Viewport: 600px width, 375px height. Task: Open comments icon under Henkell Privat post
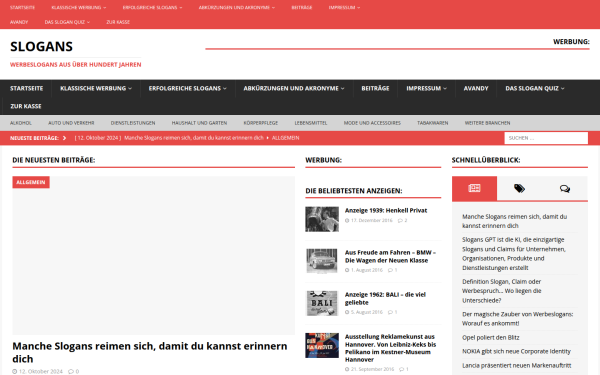(400, 220)
